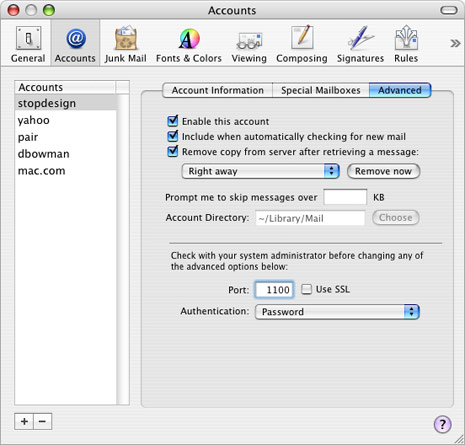Open the Viewing preferences pane

click(249, 44)
